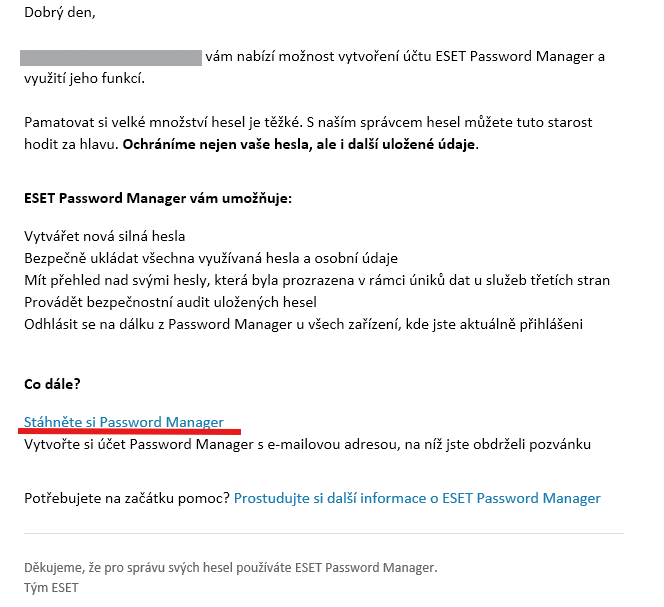Click the line starting "Odhlásit se na dálku"
The image size is (664, 607).
click(x=304, y=324)
